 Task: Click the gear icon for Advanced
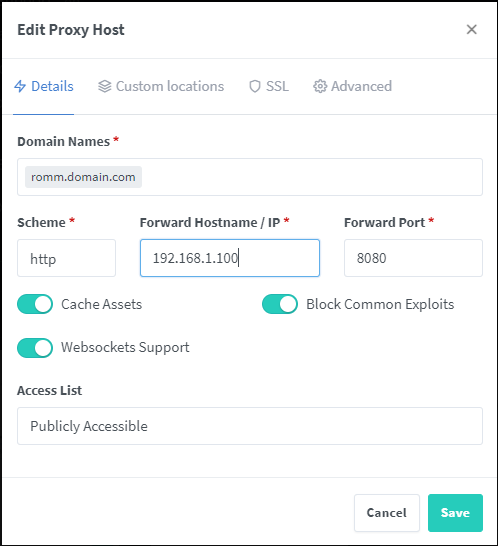(320, 86)
